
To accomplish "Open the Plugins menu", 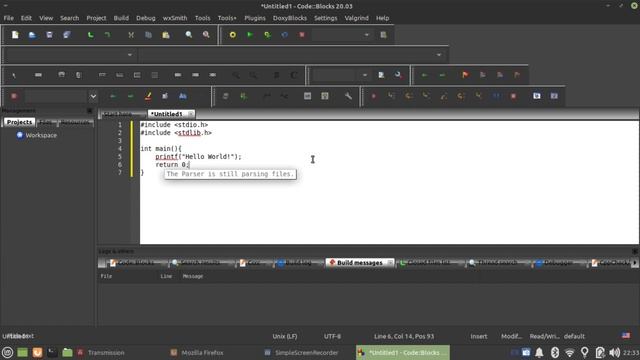I will coord(255,18).
